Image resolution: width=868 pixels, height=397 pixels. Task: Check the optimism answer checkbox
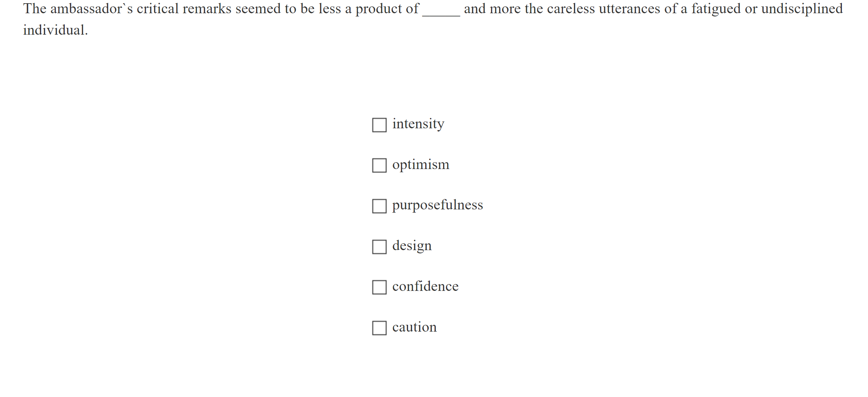pyautogui.click(x=379, y=165)
